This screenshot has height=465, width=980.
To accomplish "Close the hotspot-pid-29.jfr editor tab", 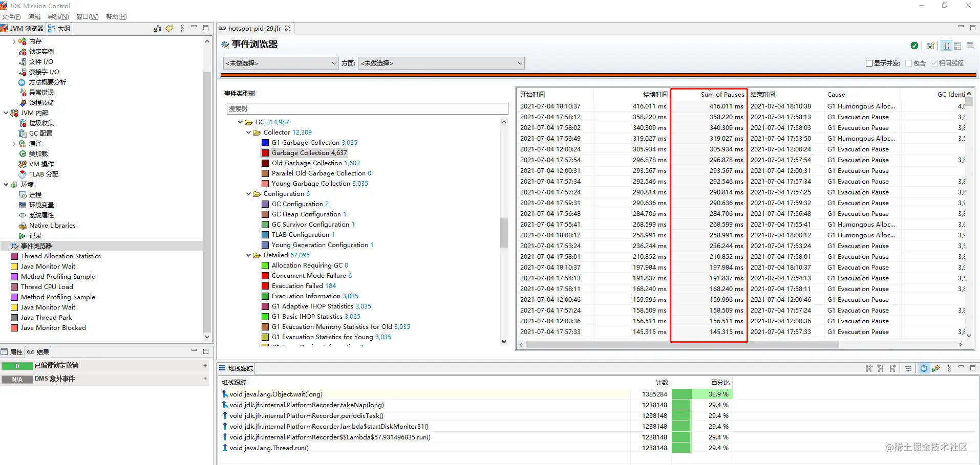I will pyautogui.click(x=288, y=28).
